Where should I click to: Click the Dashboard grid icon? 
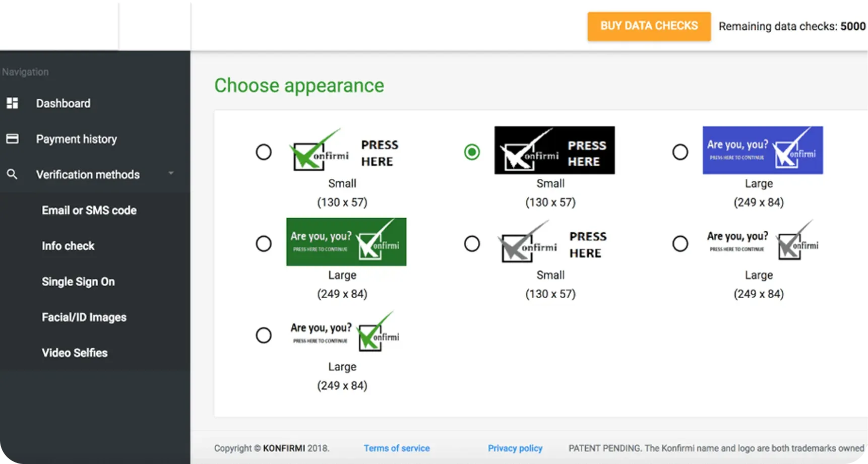coord(12,103)
